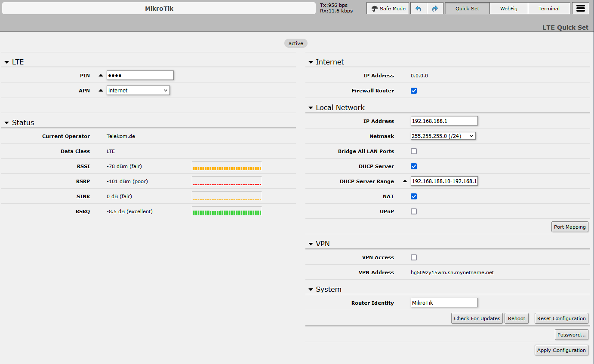The image size is (594, 364).
Task: Click the Internet IP Address 0.0.0.0
Action: [419, 76]
